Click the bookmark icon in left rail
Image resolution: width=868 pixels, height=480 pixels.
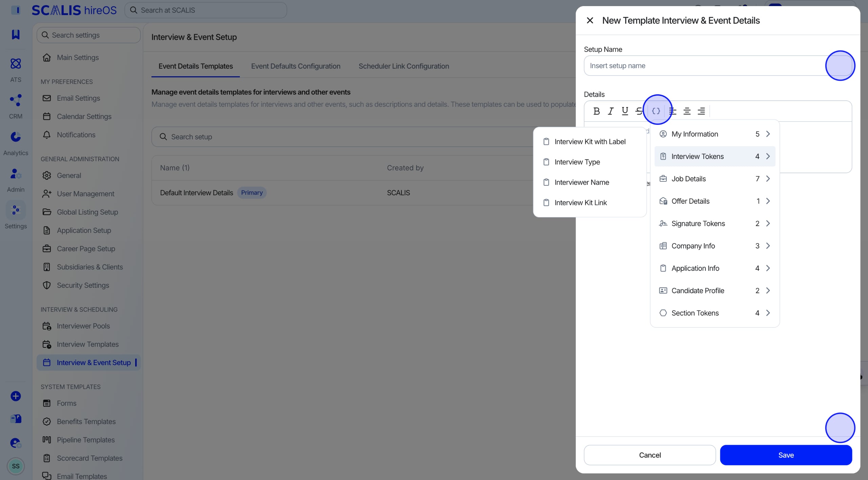[x=16, y=34]
